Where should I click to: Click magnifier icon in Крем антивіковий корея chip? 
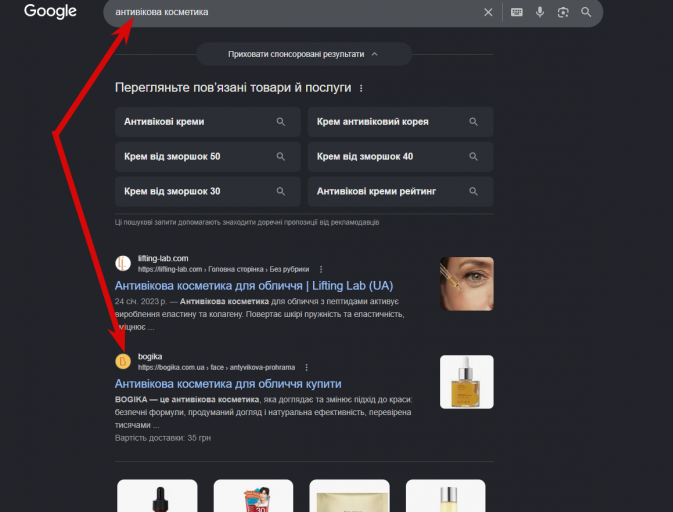click(x=473, y=122)
